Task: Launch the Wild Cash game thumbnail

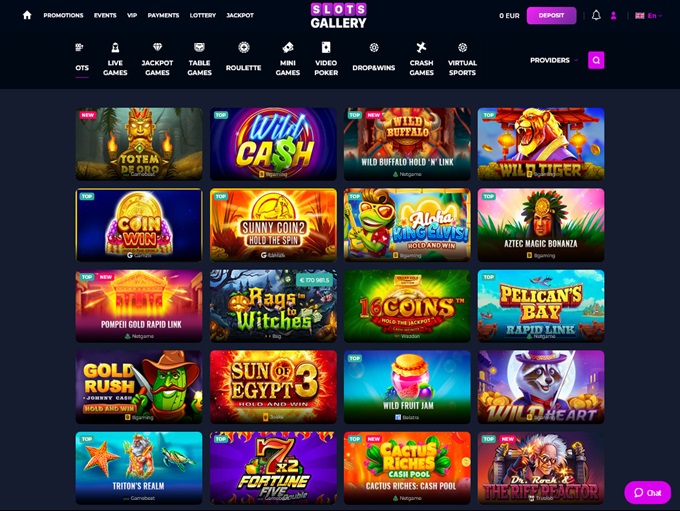Action: coord(273,144)
